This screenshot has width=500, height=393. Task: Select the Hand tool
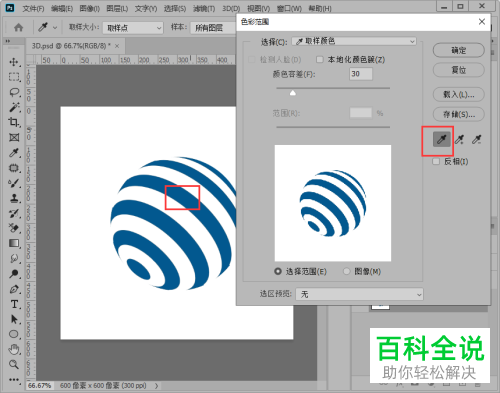click(x=14, y=349)
